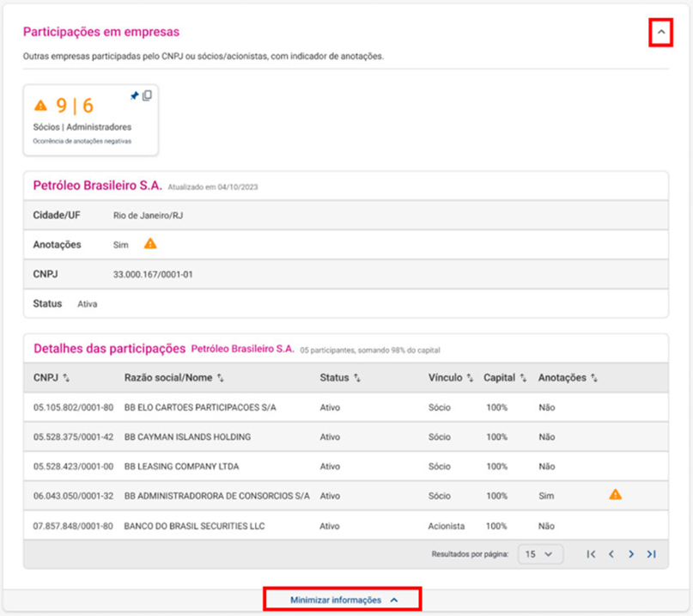
Task: Click warning icon on BB Administradorora row
Action: [615, 495]
